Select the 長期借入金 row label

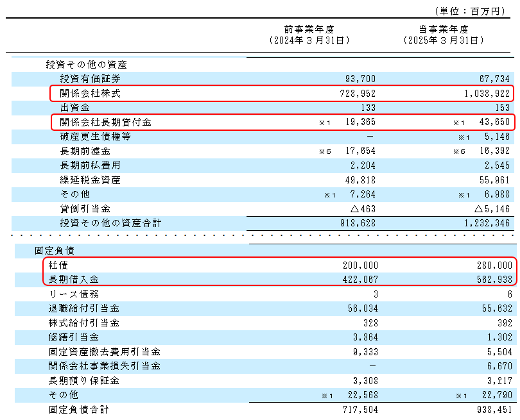[73, 280]
